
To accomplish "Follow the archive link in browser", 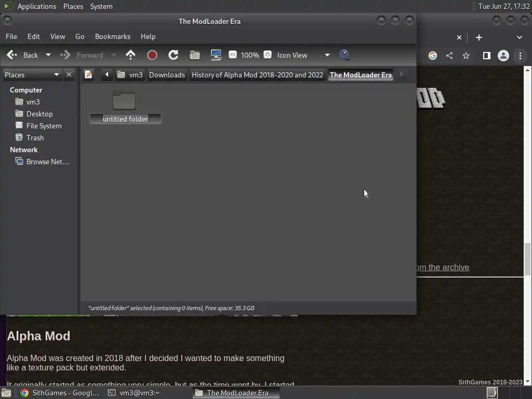I will click(443, 268).
